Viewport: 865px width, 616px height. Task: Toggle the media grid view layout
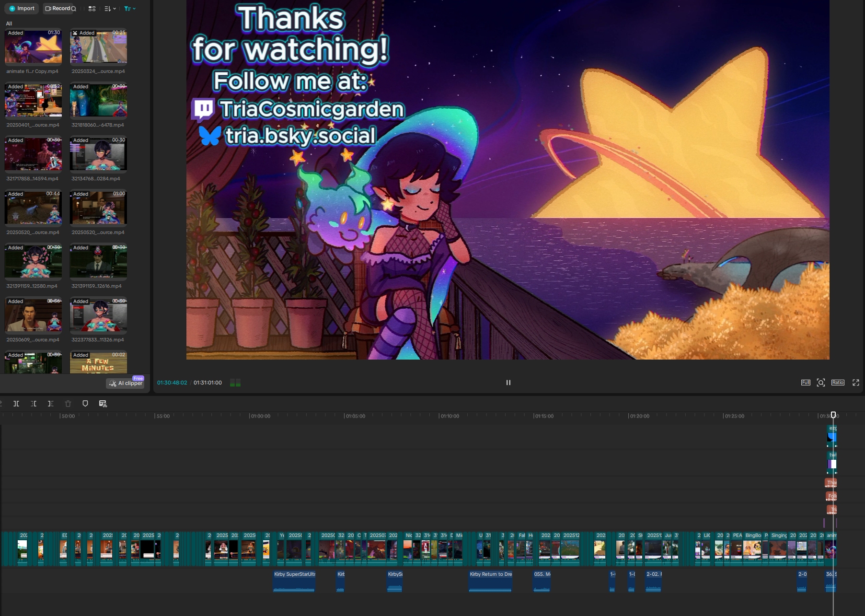92,9
